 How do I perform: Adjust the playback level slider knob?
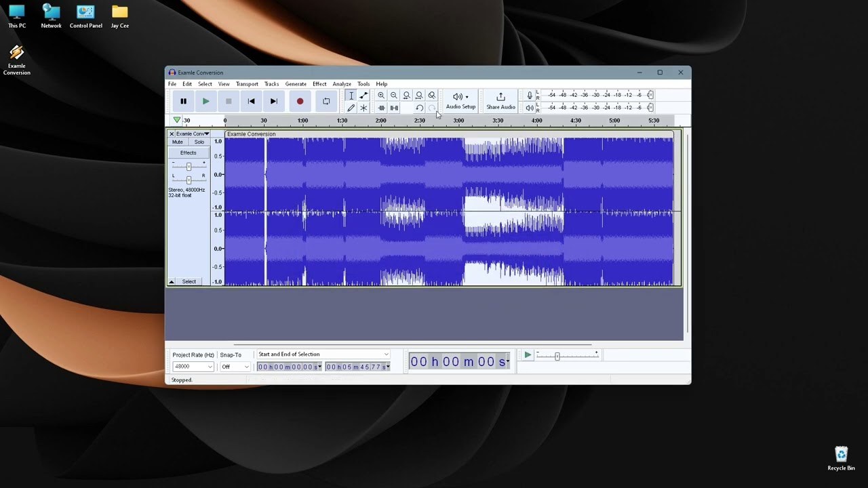tap(650, 108)
